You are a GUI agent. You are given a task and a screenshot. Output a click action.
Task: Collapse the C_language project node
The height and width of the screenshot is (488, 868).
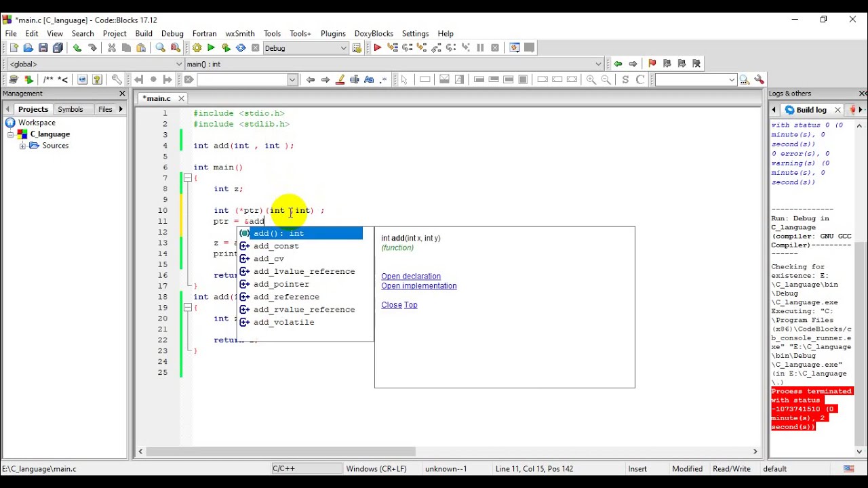(11, 134)
